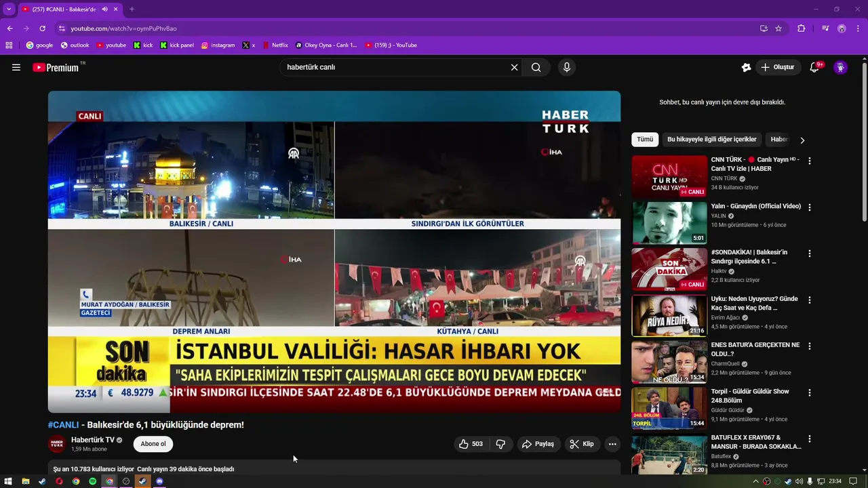
Task: Open the #CANLI hashtag link
Action: point(63,425)
